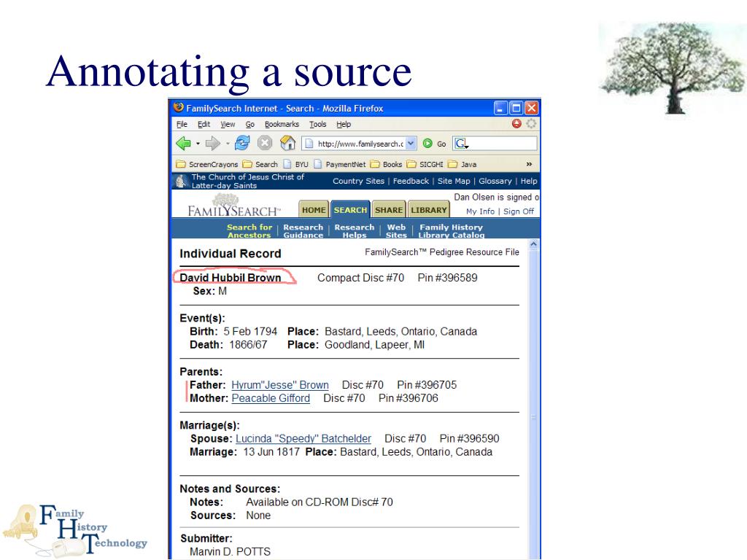Click the green Go button icon
The height and width of the screenshot is (560, 747).
[x=427, y=144]
